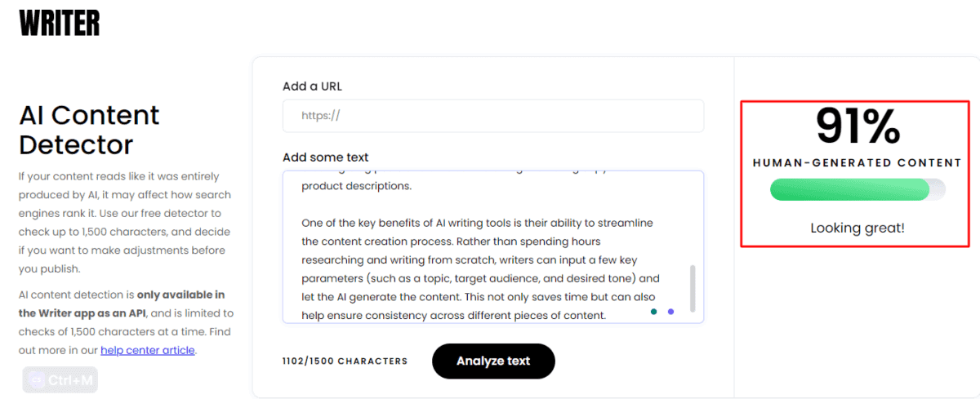Focus the Add a URL input field
Viewport: 980px width, 399px height.
tap(493, 116)
